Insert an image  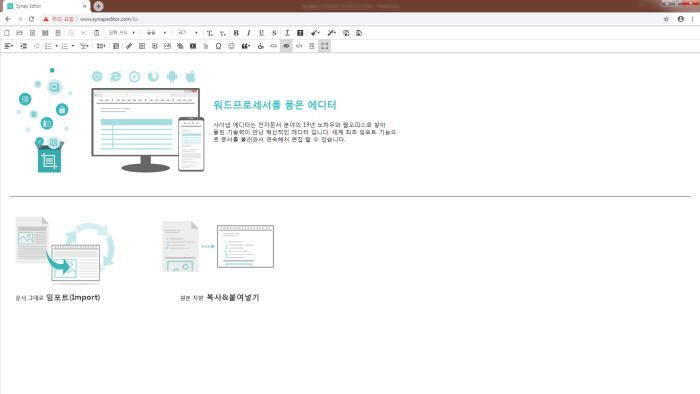pyautogui.click(x=167, y=46)
